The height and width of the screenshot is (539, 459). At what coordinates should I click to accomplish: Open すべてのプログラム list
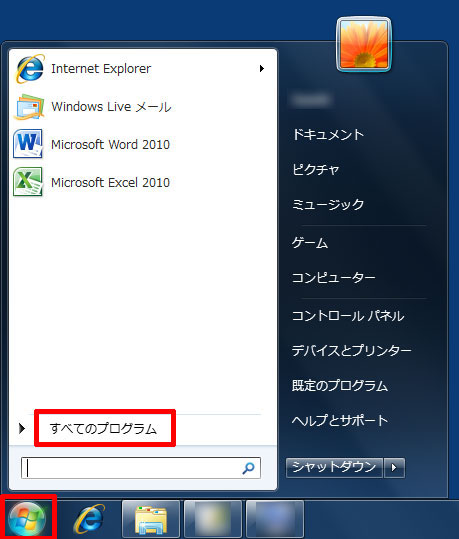click(x=103, y=428)
